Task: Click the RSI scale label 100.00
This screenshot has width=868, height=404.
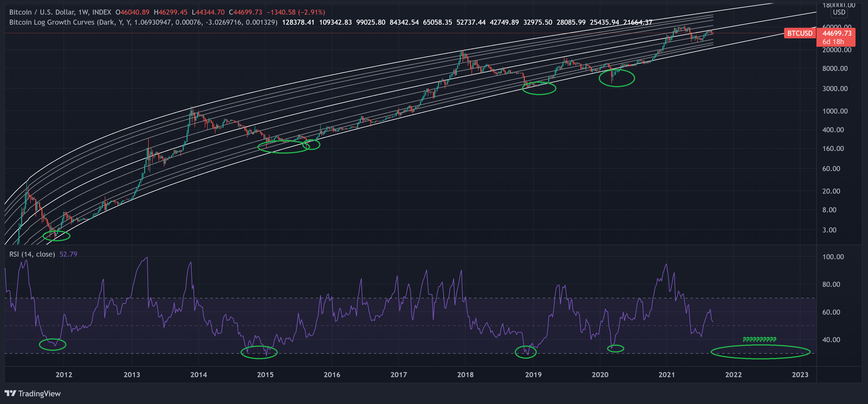Action: [833, 257]
